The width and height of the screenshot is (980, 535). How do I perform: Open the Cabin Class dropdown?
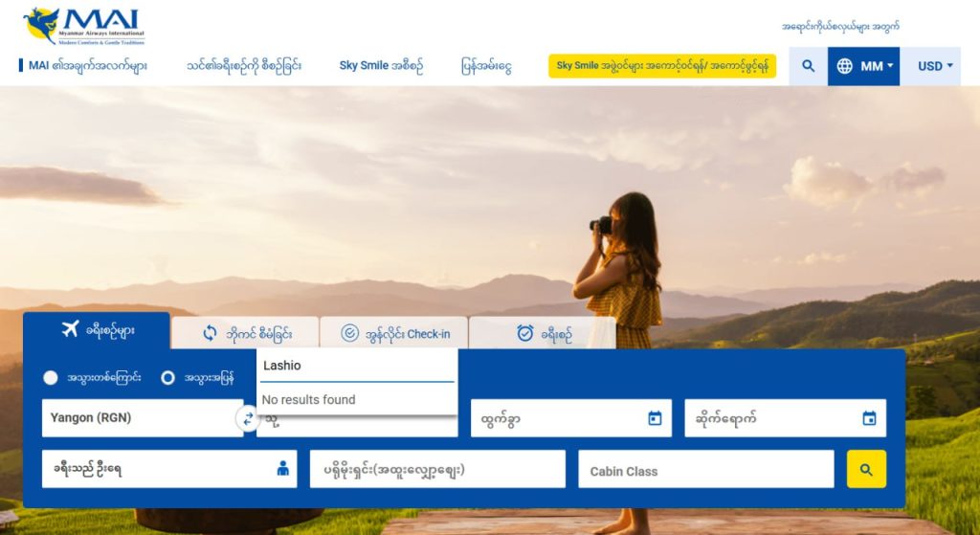[705, 470]
